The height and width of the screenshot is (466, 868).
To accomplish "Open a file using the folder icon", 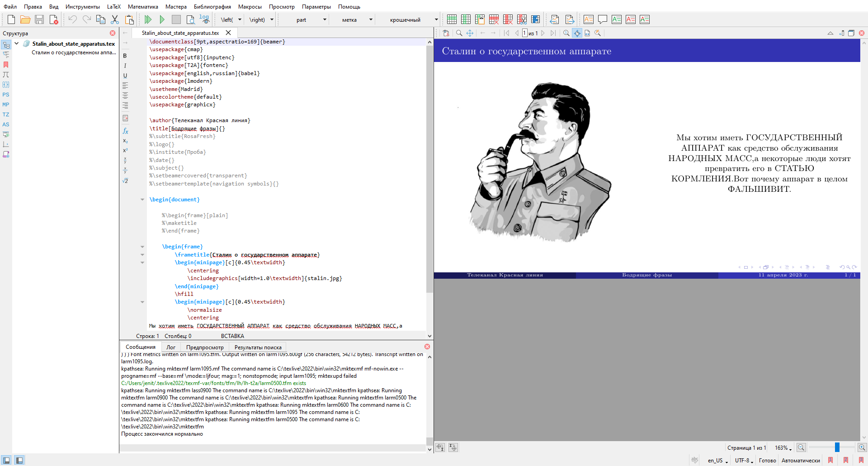I will (25, 19).
